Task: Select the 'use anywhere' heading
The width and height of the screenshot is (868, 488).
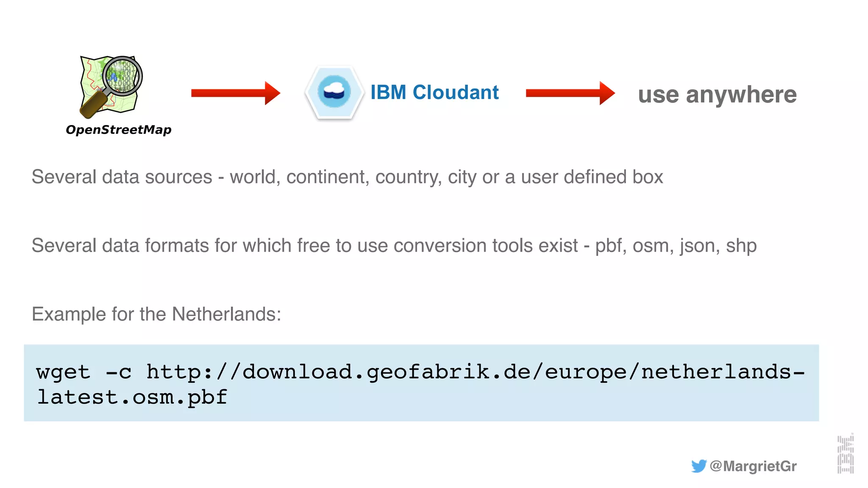Action: tap(717, 94)
